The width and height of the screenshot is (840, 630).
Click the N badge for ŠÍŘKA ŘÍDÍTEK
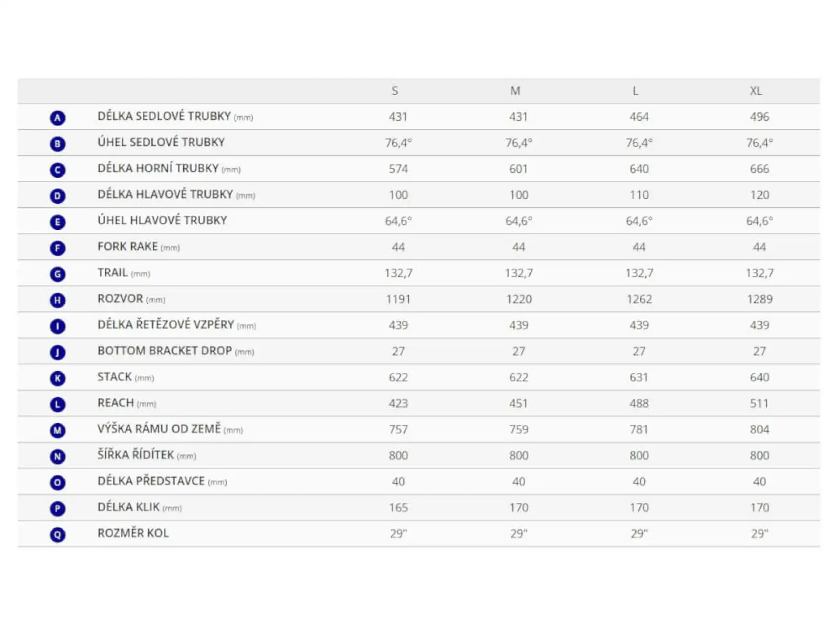click(58, 457)
